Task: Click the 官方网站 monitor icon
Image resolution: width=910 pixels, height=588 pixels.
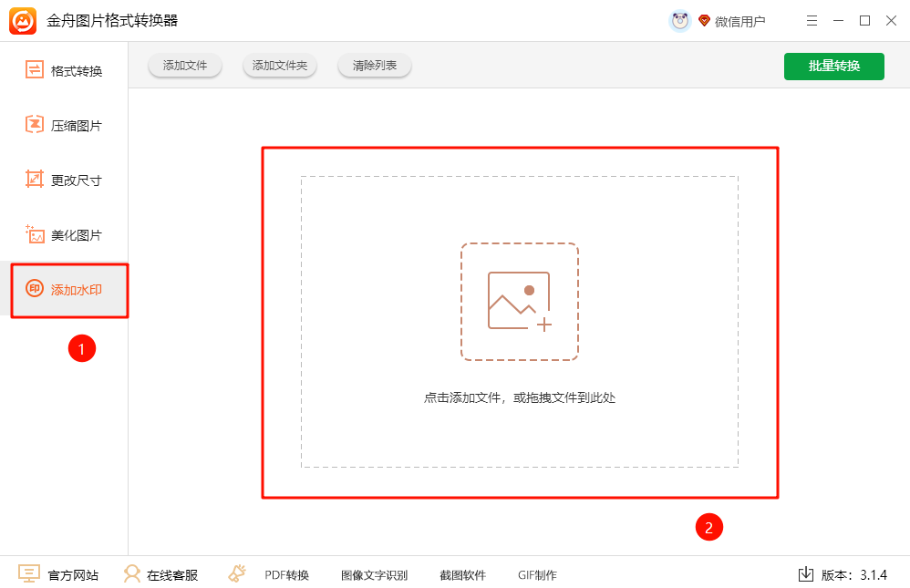Action: pos(28,573)
